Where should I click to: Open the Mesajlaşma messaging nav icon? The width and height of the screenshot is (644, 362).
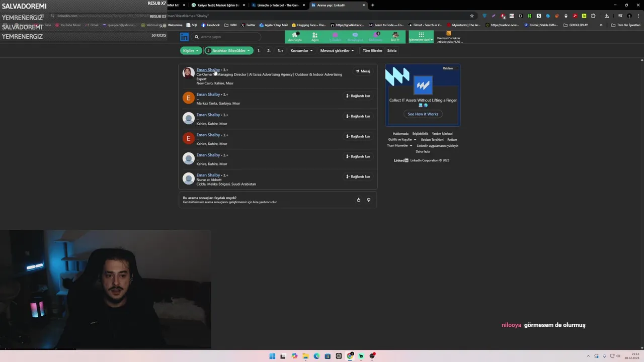pyautogui.click(x=355, y=37)
